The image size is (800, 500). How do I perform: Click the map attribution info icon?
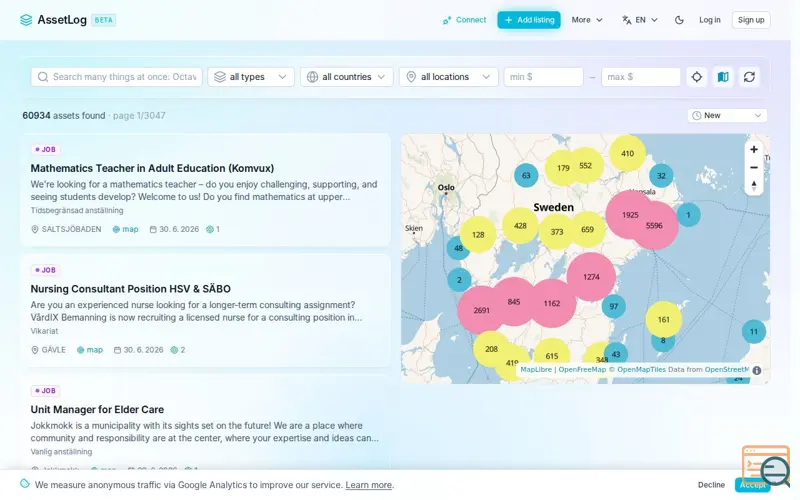click(757, 370)
